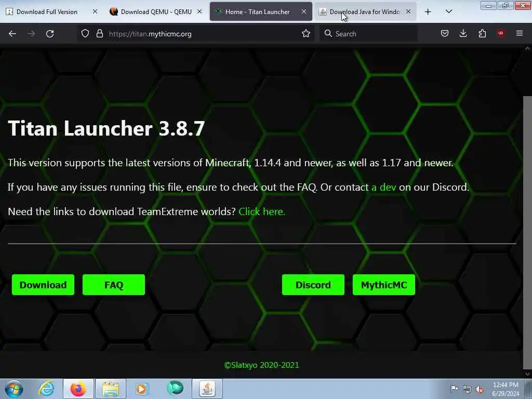This screenshot has width=532, height=399.
Task: Switch to the Download Full Version tab
Action: tap(47, 12)
